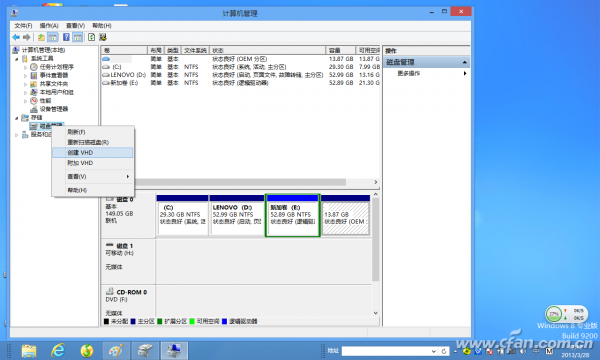Screen dimensions: 600x360
Task: Open File Explorer from the taskbar
Action: [x=29, y=350]
